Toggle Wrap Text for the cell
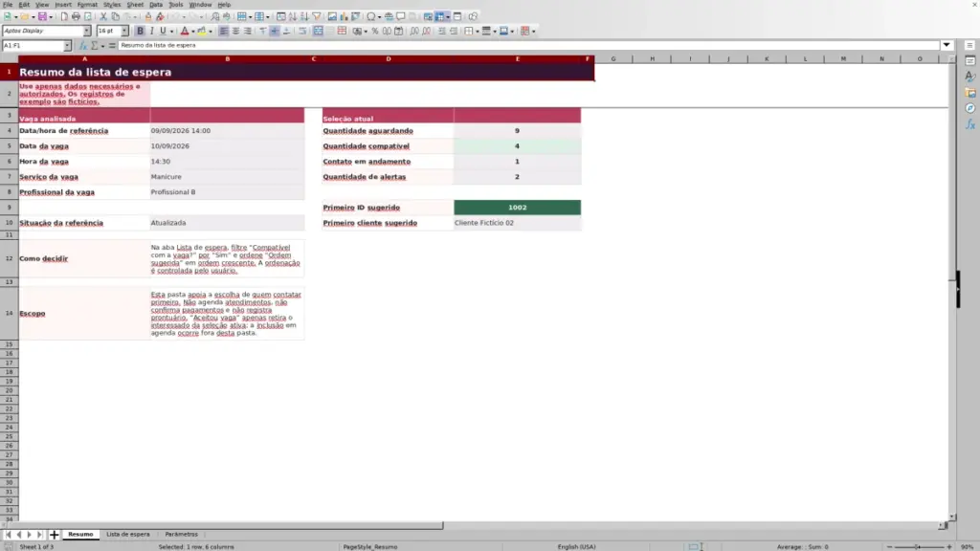Viewport: 980px width, 551px height. (x=302, y=32)
